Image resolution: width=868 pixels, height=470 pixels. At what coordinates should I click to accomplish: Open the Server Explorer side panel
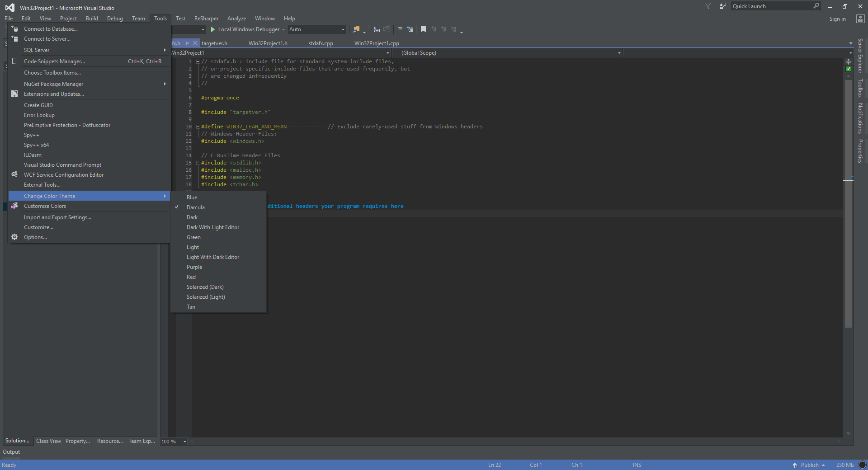click(x=860, y=56)
